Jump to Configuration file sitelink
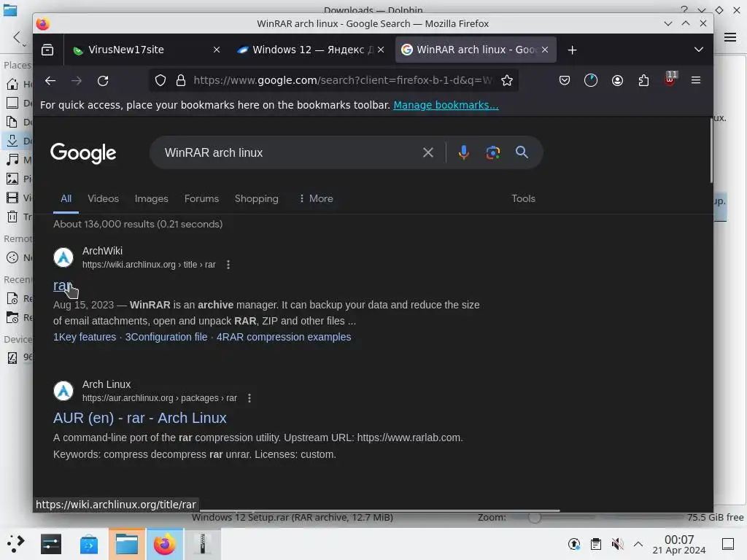Image resolution: width=747 pixels, height=560 pixels. [166, 337]
